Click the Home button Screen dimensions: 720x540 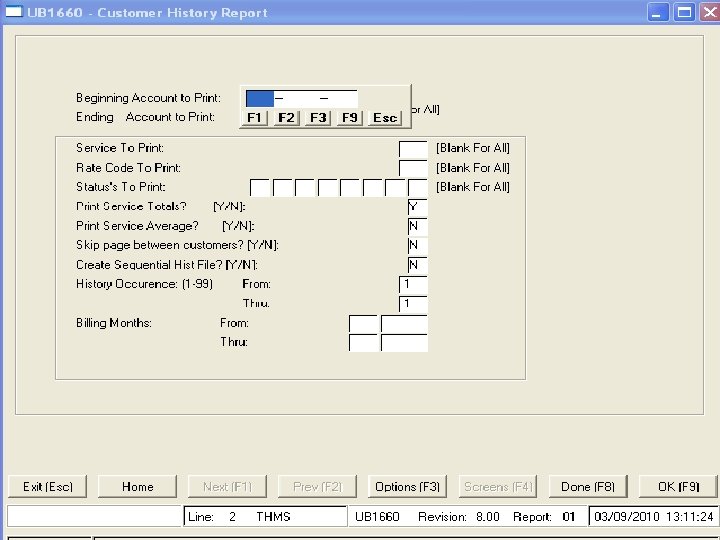137,487
